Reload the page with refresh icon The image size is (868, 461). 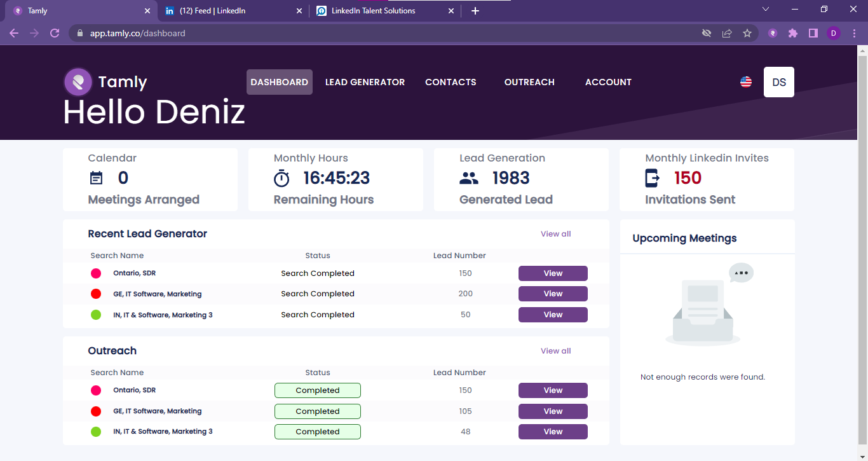coord(55,33)
